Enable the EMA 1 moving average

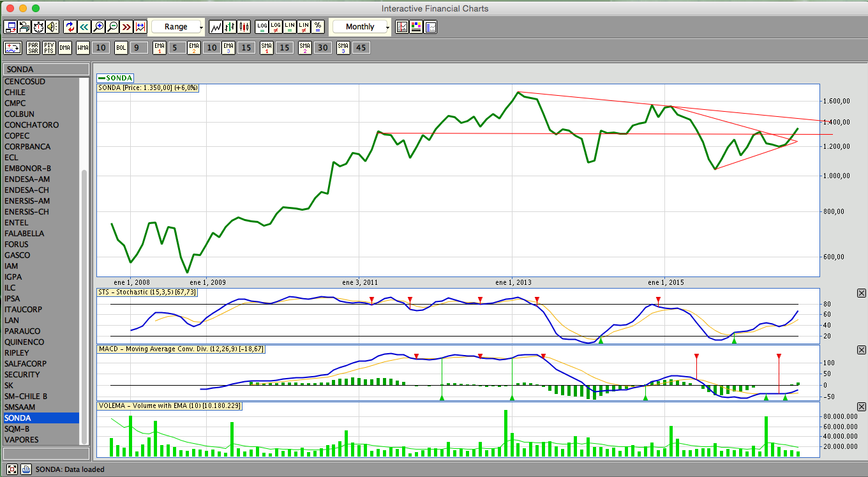coord(160,48)
